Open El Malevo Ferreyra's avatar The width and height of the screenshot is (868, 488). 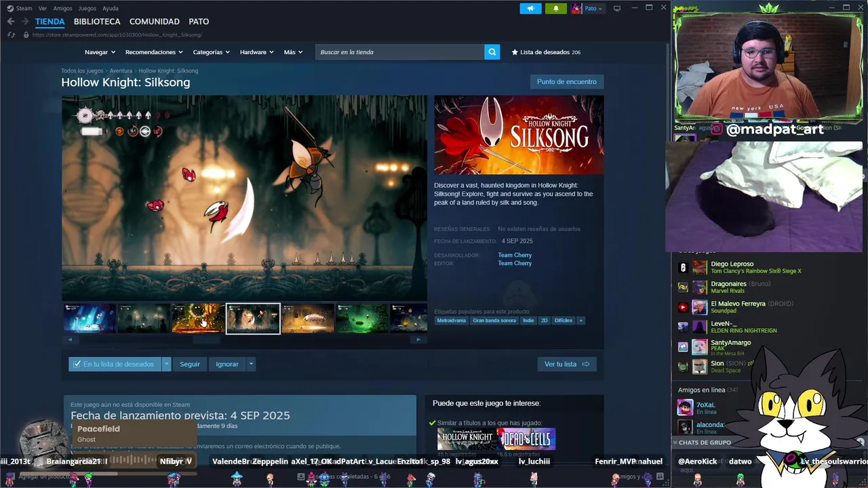(x=699, y=307)
